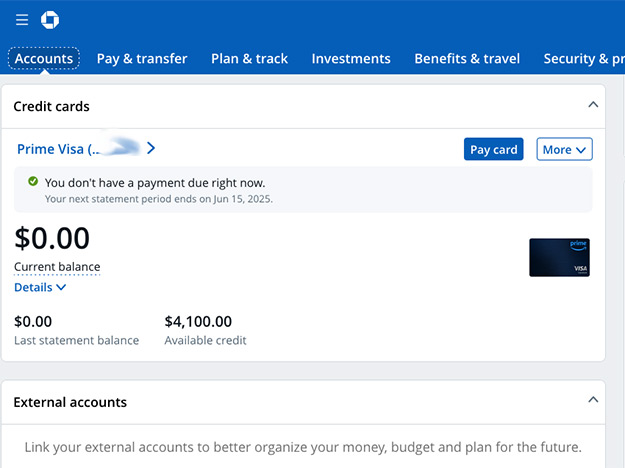Open the Security & privacy menu
Image resolution: width=625 pixels, height=468 pixels.
[x=584, y=59]
